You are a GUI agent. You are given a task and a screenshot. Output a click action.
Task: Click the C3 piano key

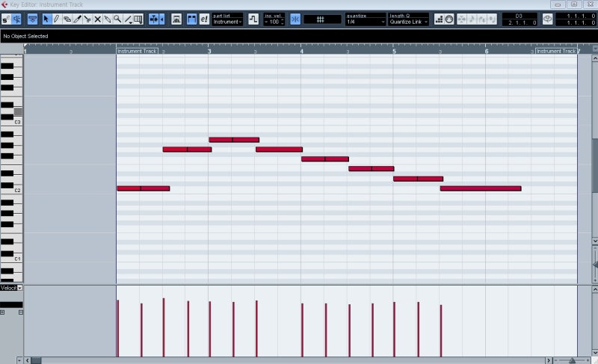pos(17,122)
